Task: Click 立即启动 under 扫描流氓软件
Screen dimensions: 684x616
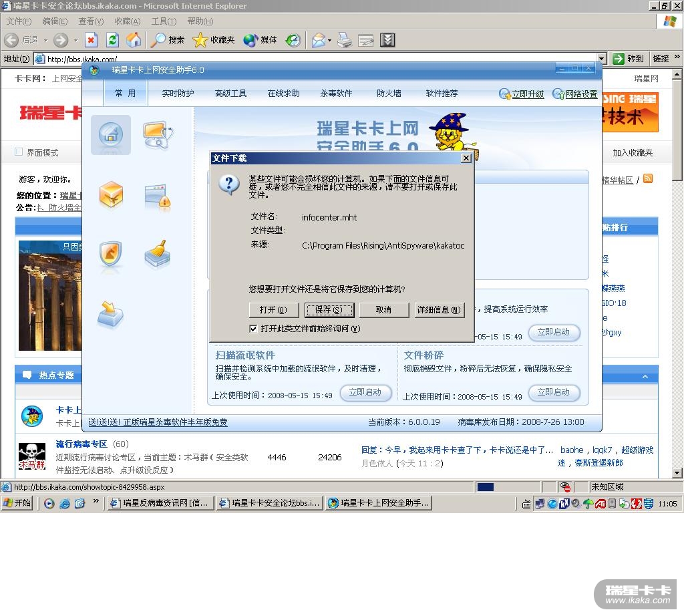Action: [365, 392]
